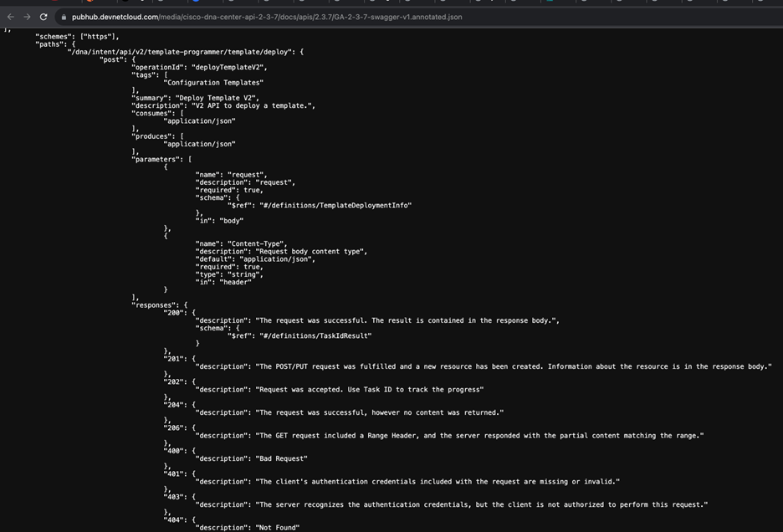Screen dimensions: 783x532
Task: Click the "responses" key
Action: coord(155,304)
